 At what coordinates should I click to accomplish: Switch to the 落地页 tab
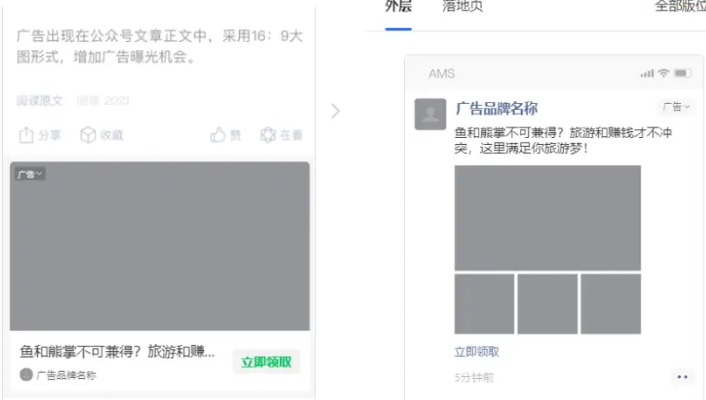(462, 6)
